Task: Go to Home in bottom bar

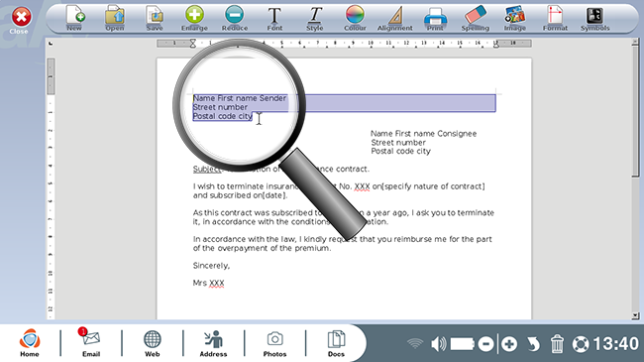Action: pos(30,343)
